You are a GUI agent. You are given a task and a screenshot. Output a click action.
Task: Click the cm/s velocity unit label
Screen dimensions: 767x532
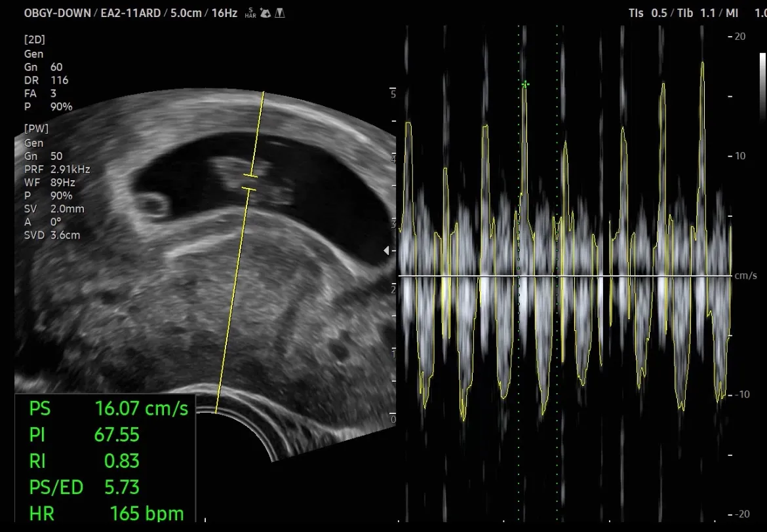pyautogui.click(x=746, y=276)
